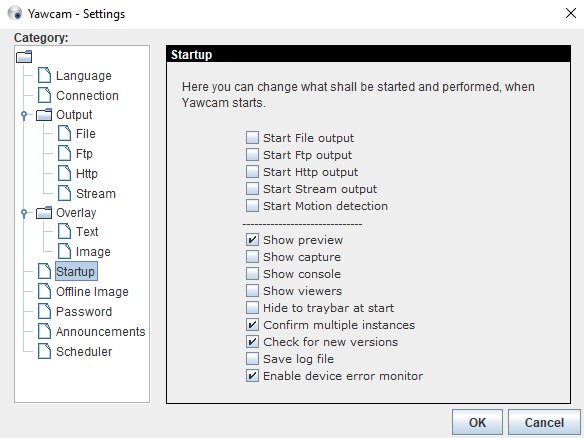584x438 pixels.
Task: Click the Output folder icon
Action: (x=44, y=115)
